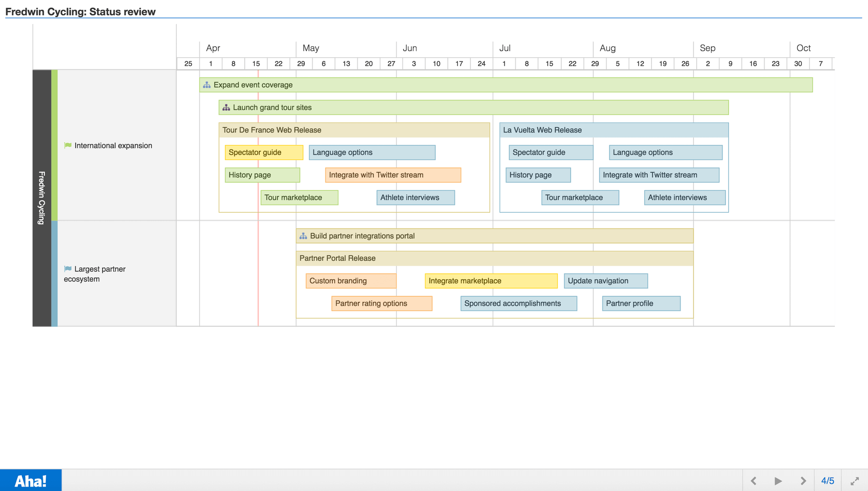
Task: Select the flag icon beside International expansion
Action: 67,145
